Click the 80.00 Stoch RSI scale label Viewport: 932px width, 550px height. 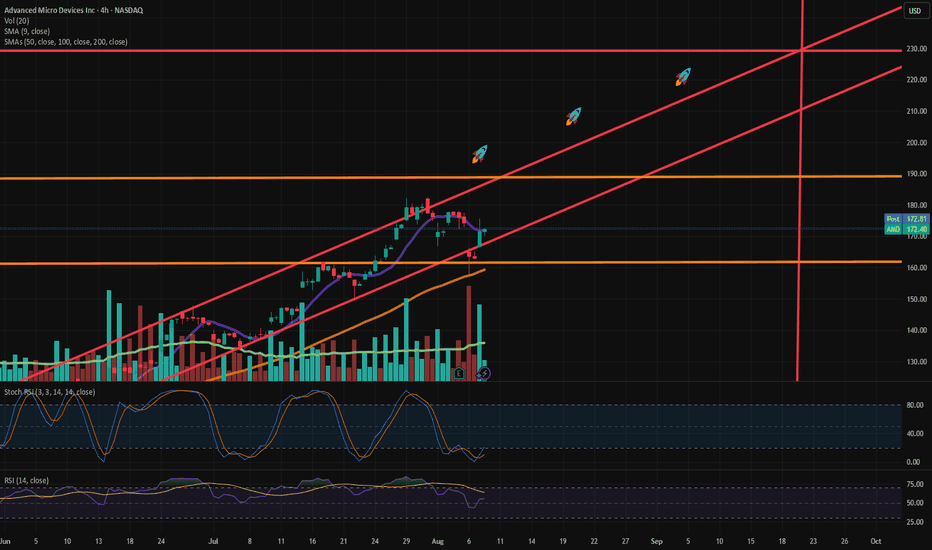click(x=915, y=406)
